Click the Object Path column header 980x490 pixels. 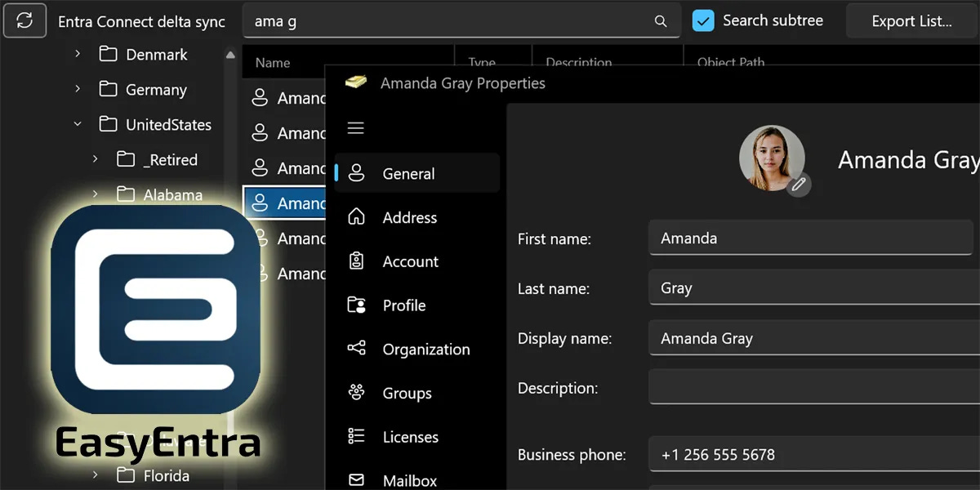[x=731, y=62]
